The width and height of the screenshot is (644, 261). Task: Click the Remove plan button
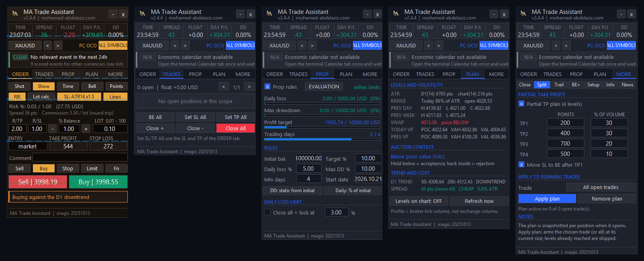coord(607,199)
